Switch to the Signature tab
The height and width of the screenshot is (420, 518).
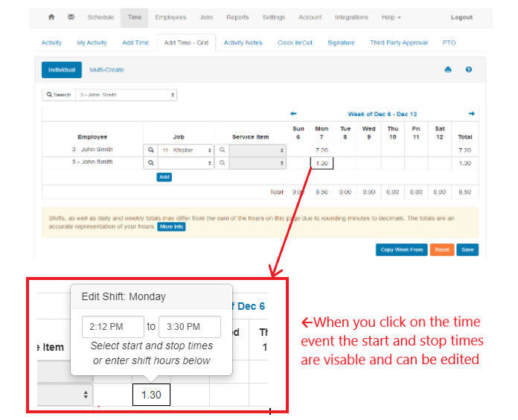pyautogui.click(x=341, y=42)
